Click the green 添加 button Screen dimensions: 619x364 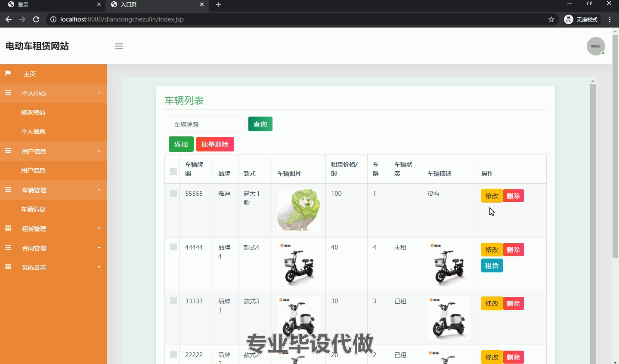181,144
